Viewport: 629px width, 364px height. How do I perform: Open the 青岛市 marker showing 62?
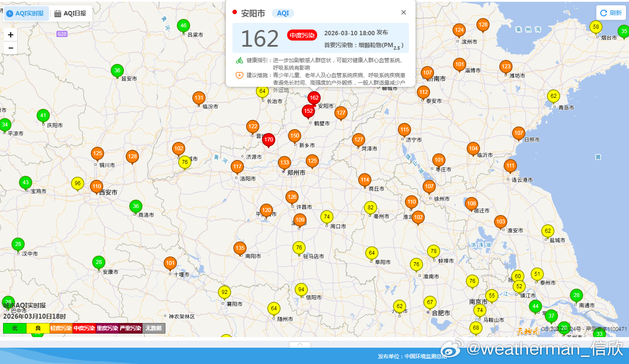click(554, 97)
